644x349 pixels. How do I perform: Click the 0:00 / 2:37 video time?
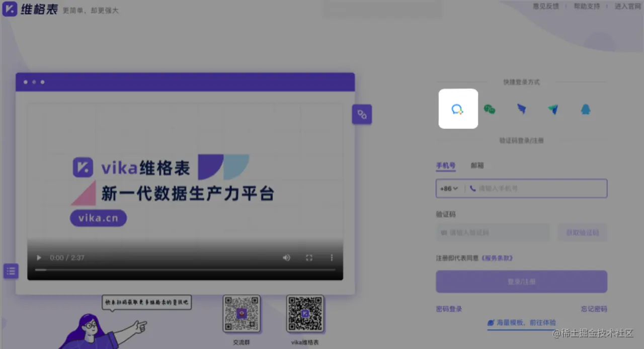pyautogui.click(x=67, y=257)
